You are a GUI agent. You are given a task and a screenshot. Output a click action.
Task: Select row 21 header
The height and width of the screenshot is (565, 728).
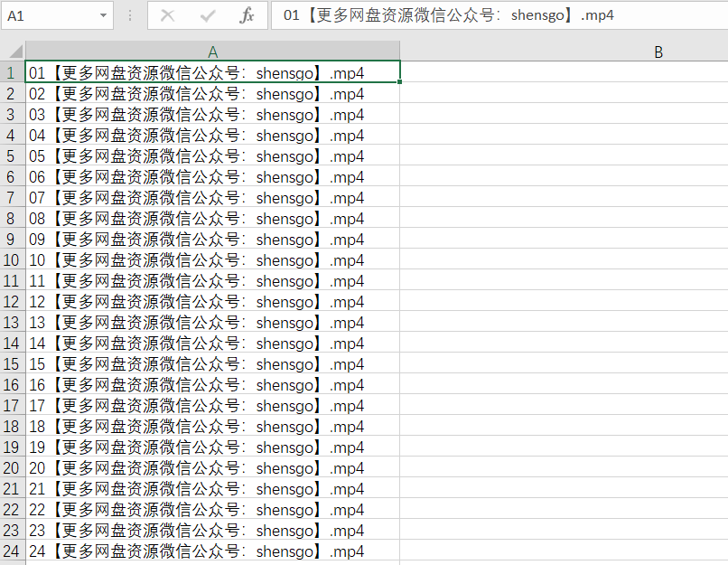coord(11,489)
